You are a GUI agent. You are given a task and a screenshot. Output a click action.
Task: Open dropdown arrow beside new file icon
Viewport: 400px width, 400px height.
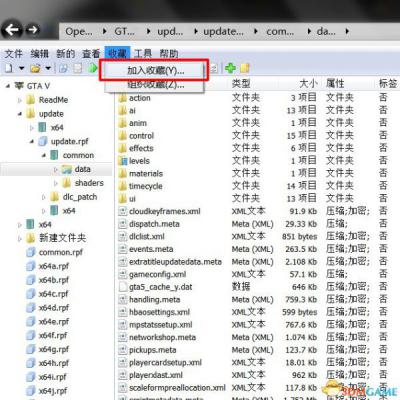(x=21, y=68)
